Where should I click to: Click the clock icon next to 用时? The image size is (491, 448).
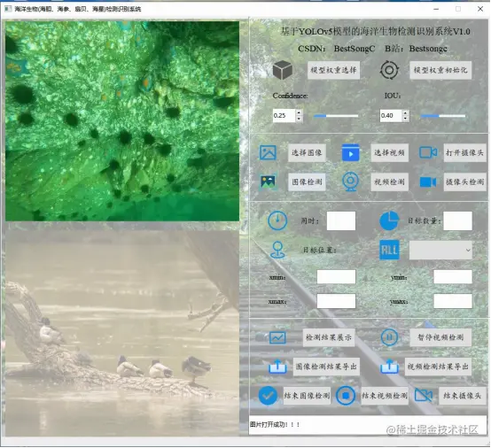click(277, 220)
